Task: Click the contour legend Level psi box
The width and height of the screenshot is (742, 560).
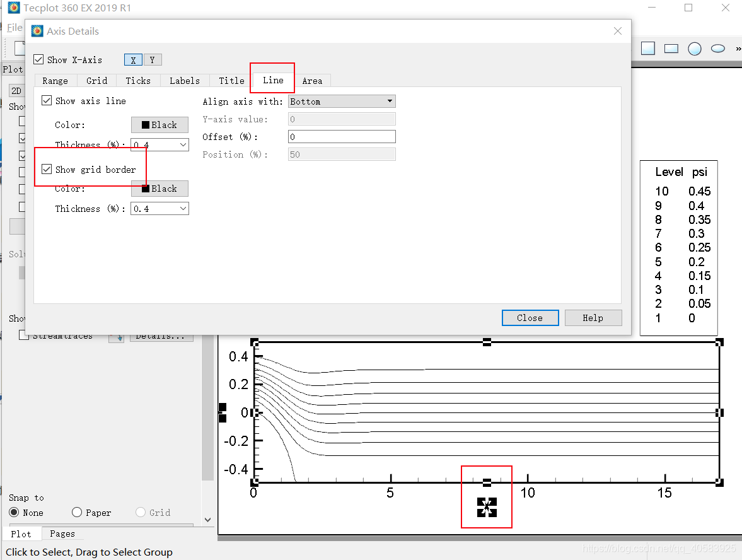Action: tap(678, 248)
